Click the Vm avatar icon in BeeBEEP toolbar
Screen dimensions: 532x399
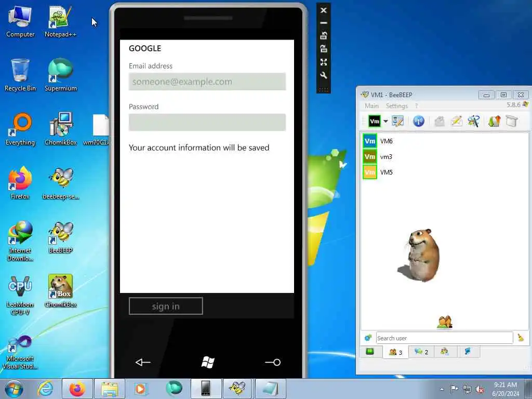coord(374,121)
